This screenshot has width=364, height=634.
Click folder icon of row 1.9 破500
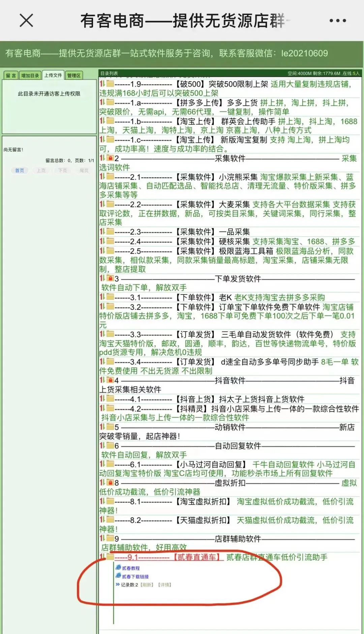[x=110, y=83]
